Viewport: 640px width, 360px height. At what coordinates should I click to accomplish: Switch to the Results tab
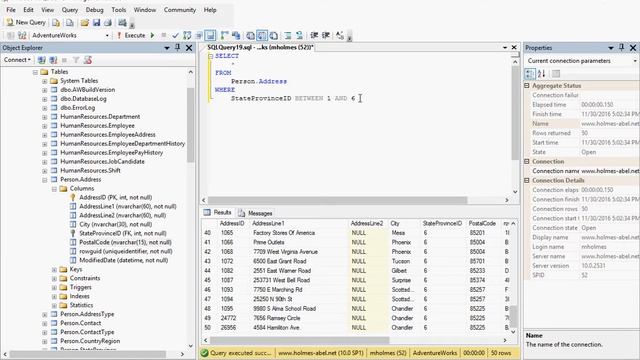[x=218, y=213]
